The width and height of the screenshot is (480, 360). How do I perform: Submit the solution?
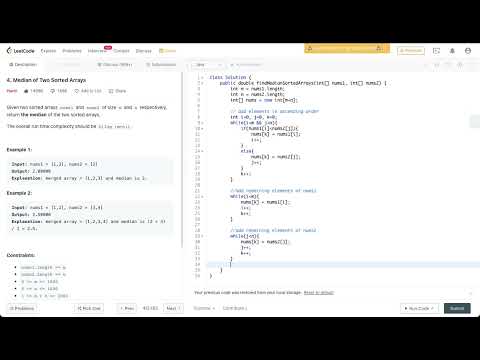[457, 308]
